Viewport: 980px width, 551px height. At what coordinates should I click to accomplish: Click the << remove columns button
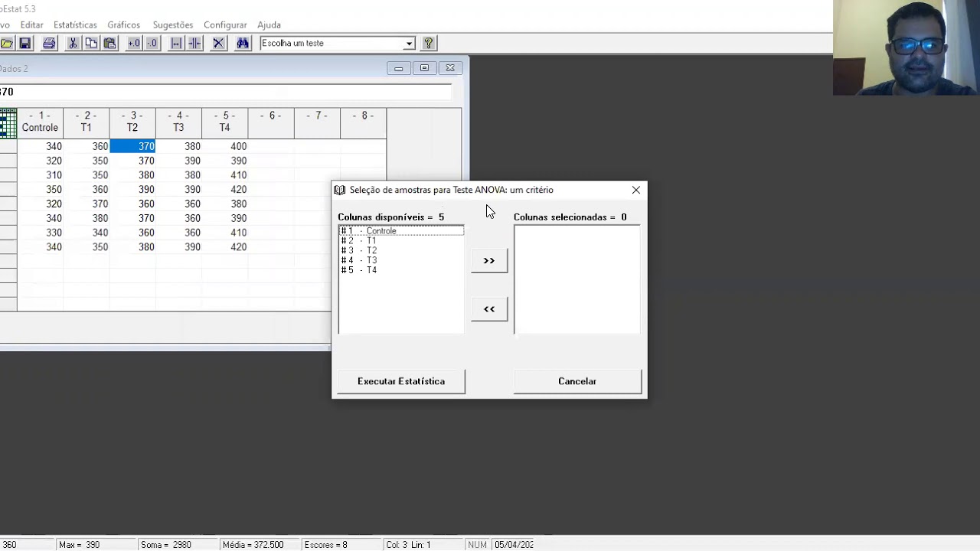[489, 309]
